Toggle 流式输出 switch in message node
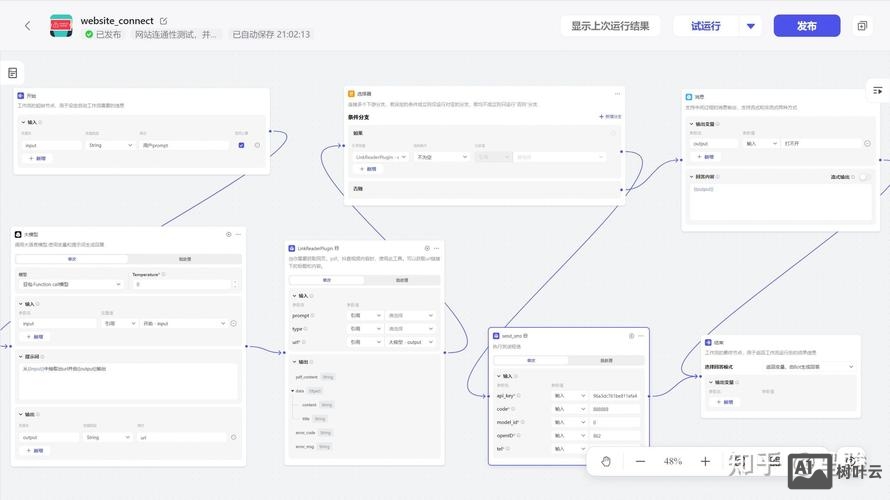890x500 pixels. point(864,177)
